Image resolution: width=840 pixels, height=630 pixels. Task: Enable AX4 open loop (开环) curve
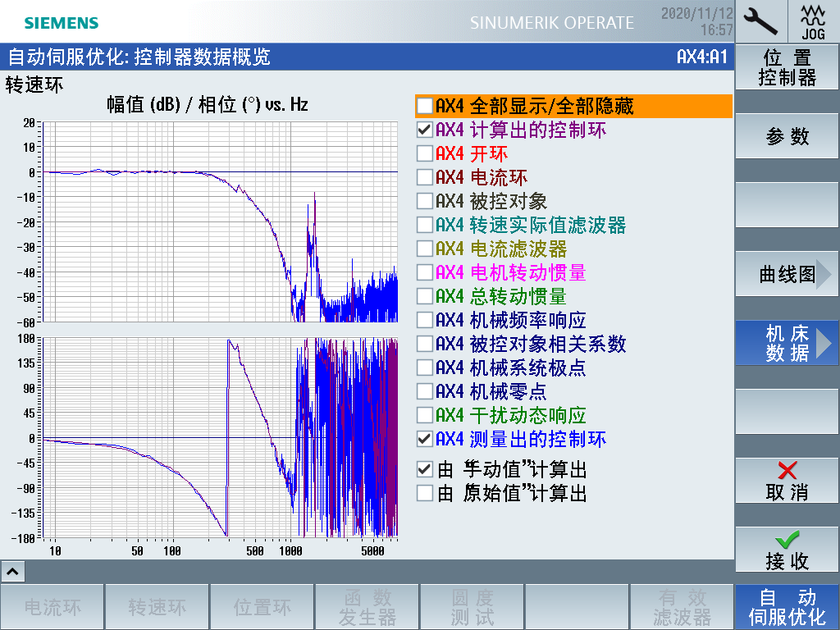pos(424,153)
